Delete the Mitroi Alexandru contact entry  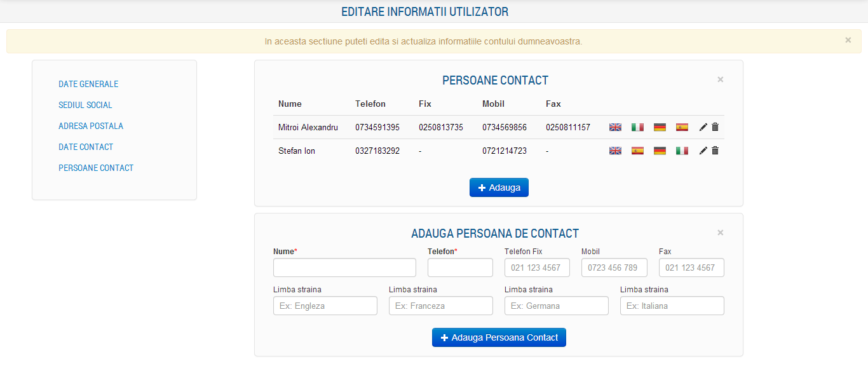pyautogui.click(x=715, y=127)
